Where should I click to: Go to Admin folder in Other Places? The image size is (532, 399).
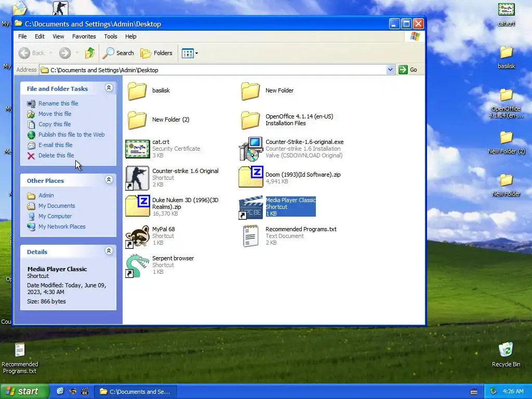(x=46, y=195)
